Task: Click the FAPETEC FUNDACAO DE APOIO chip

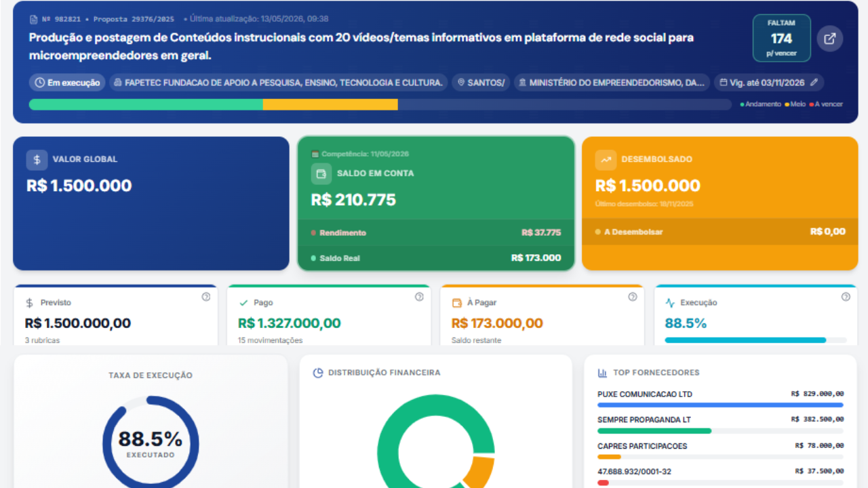Action: [x=278, y=83]
